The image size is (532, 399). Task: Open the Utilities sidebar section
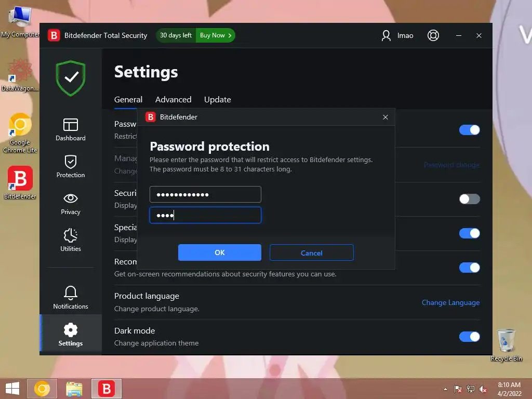point(71,240)
